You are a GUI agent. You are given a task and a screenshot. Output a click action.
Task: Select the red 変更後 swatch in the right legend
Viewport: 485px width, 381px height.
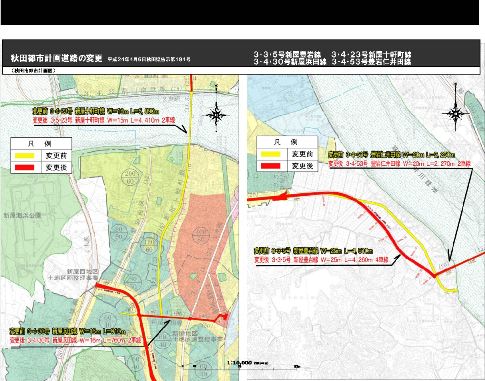270,166
